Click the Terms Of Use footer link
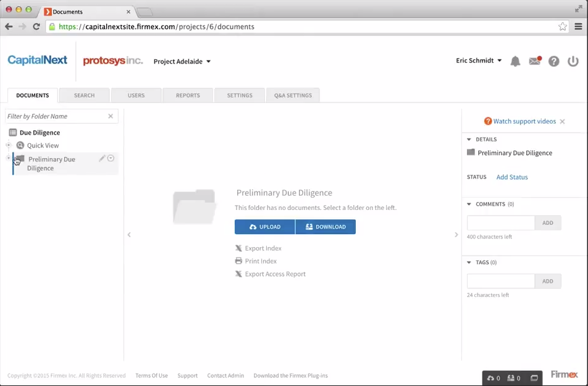The height and width of the screenshot is (386, 588). click(151, 376)
